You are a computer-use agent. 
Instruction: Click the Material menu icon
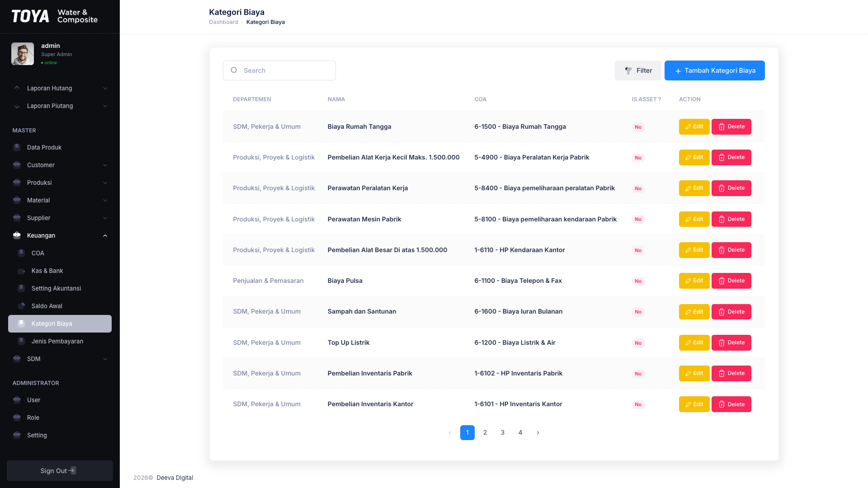click(17, 200)
